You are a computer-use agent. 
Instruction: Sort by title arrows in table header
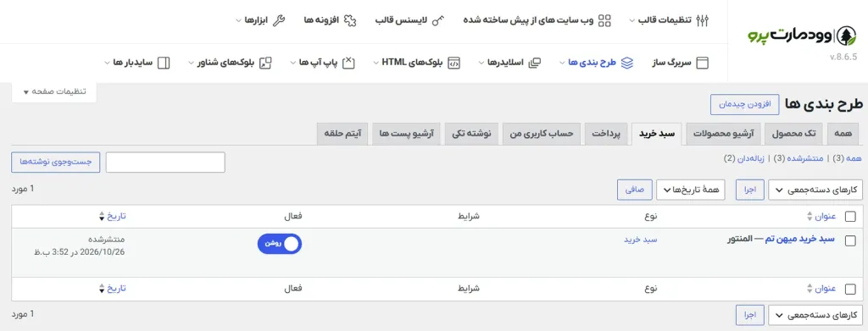tap(810, 216)
